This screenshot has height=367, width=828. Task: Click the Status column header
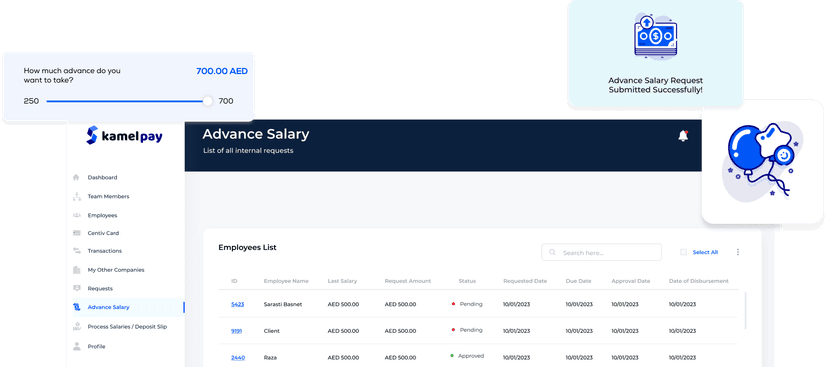point(467,281)
